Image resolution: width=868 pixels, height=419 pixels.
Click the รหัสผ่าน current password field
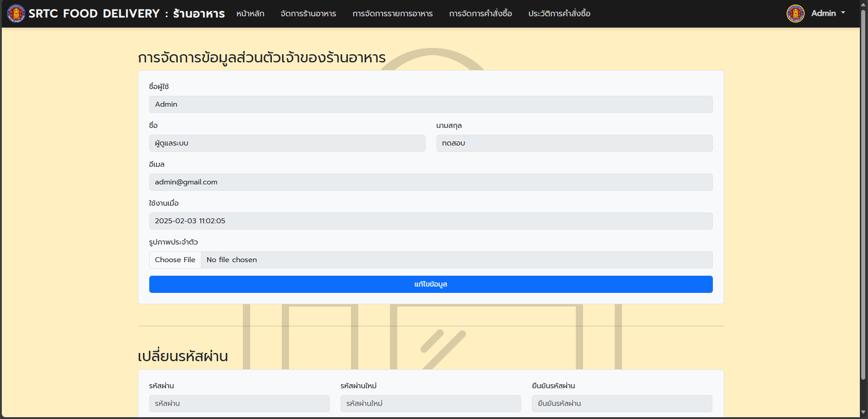(x=239, y=404)
